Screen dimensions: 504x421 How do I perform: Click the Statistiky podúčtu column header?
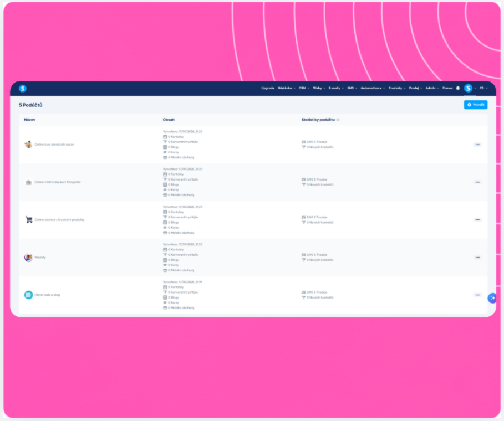point(318,120)
